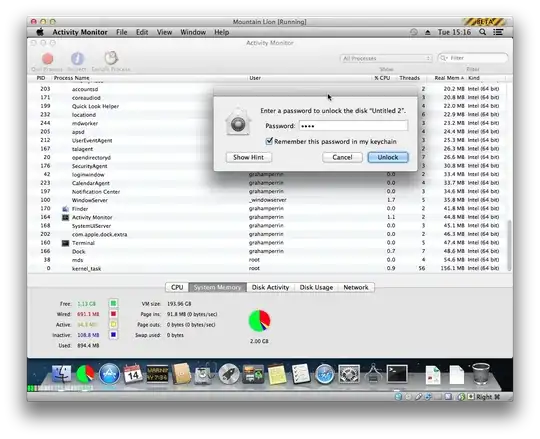Sort by the Threads column header
540x439 pixels.
409,78
